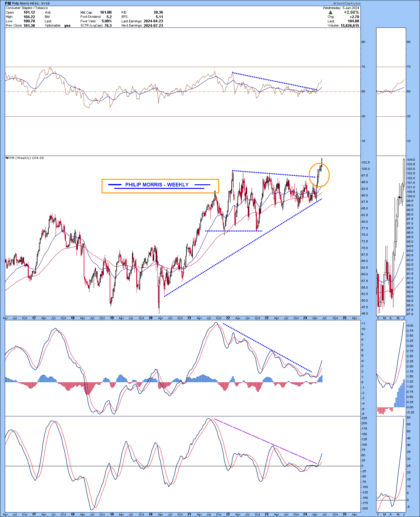Click the Next Earnings date 2024-07-23
Screen dimensions: 420x517
click(x=153, y=26)
